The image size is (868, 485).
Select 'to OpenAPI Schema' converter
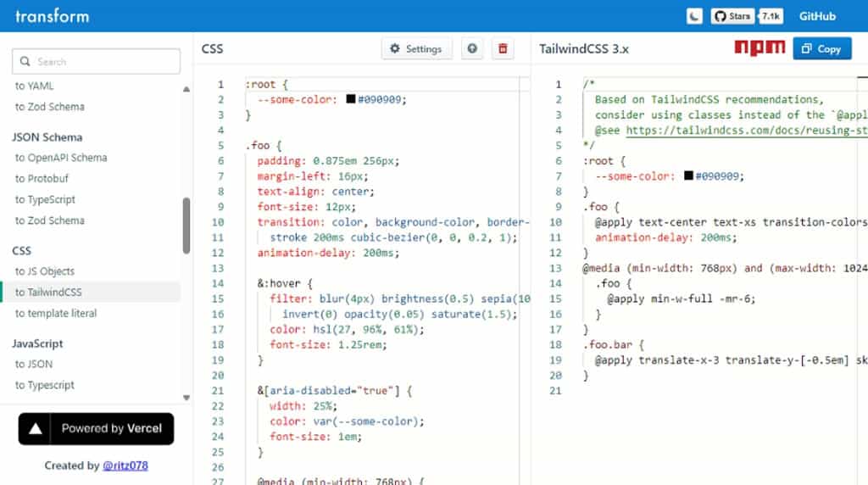coord(61,158)
